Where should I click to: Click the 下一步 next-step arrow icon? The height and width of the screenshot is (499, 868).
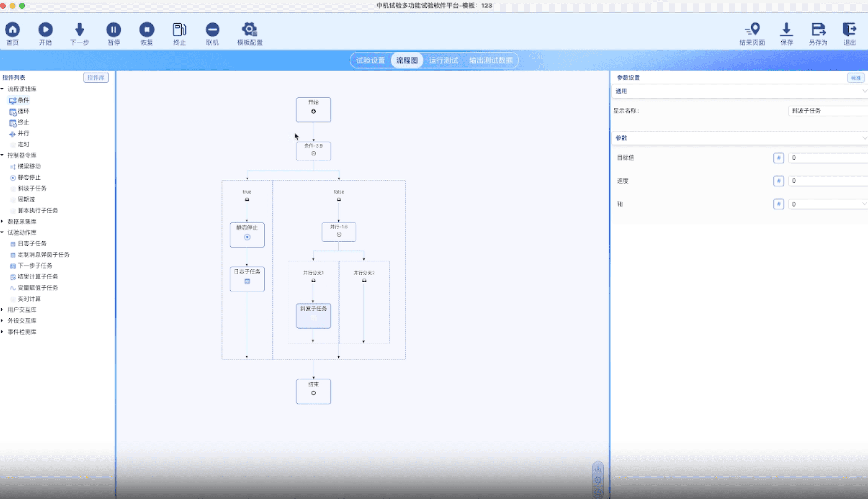click(x=79, y=30)
